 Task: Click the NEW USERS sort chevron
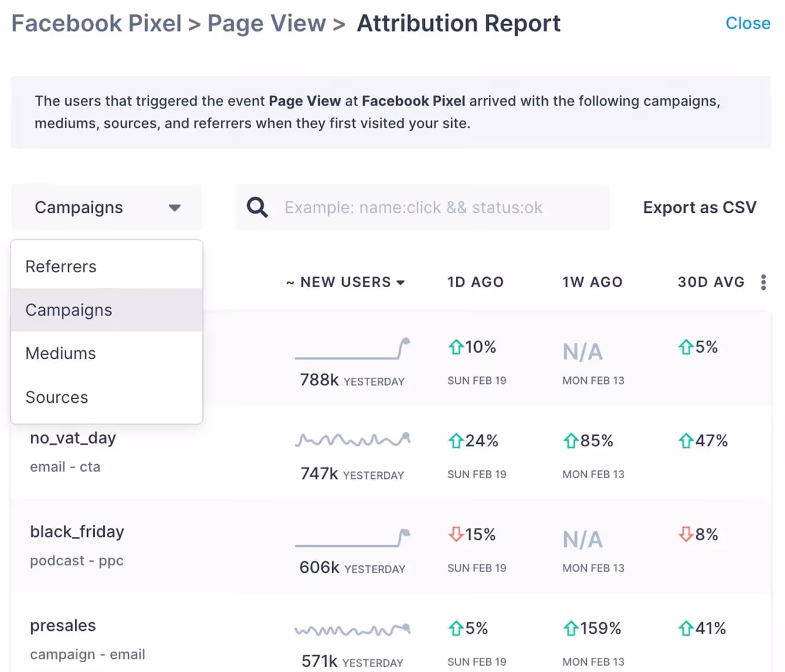pyautogui.click(x=400, y=283)
